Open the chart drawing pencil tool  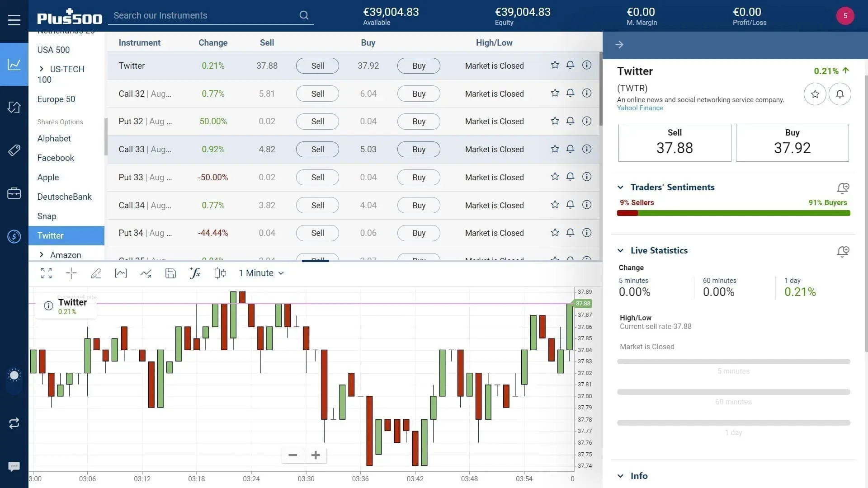(96, 273)
